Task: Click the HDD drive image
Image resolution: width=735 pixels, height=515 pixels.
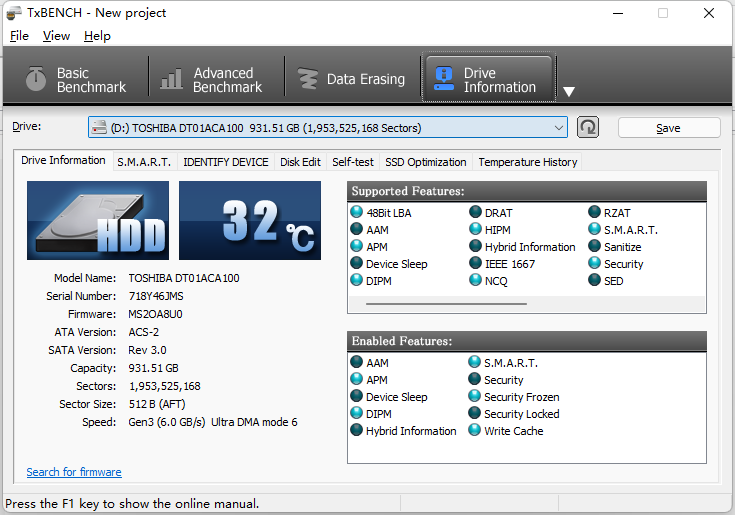Action: pyautogui.click(x=98, y=220)
